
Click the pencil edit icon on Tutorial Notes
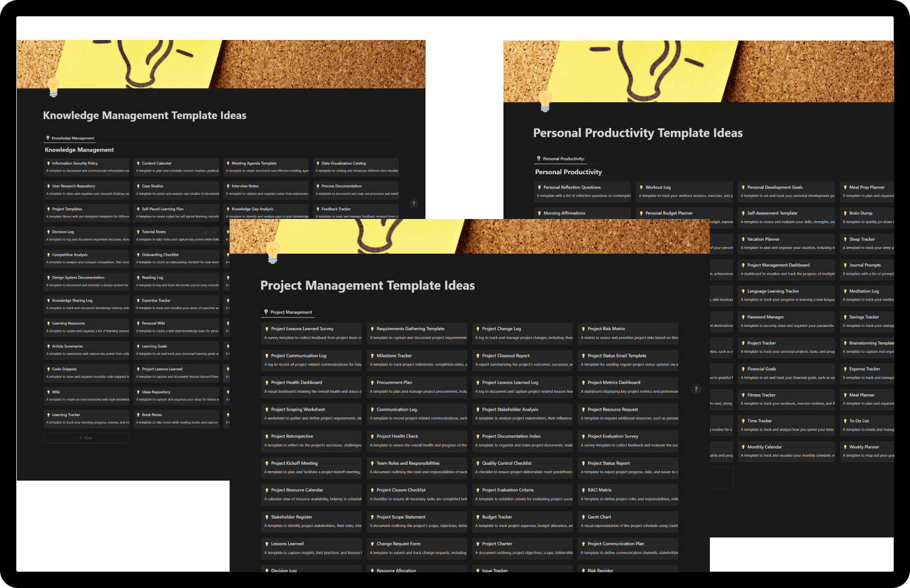pyautogui.click(x=206, y=232)
